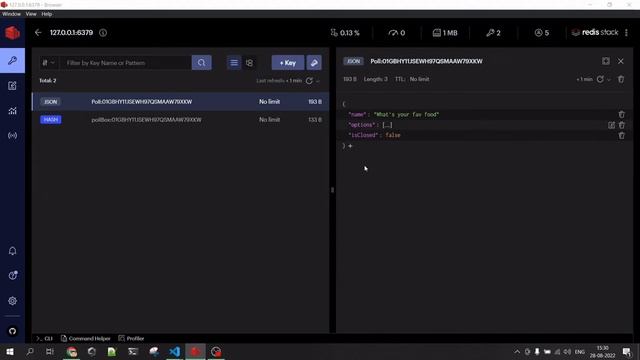The image size is (640, 360).
Task: Refresh the key list
Action: (309, 81)
